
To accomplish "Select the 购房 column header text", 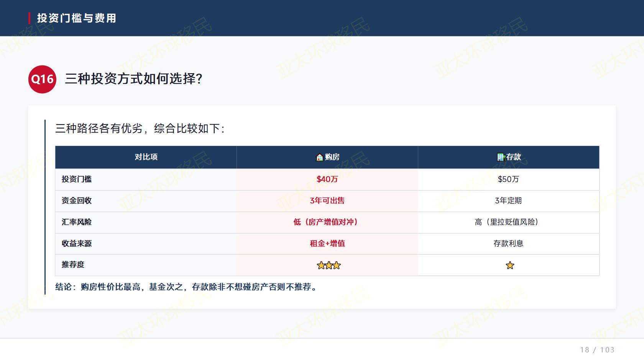I will (x=332, y=157).
